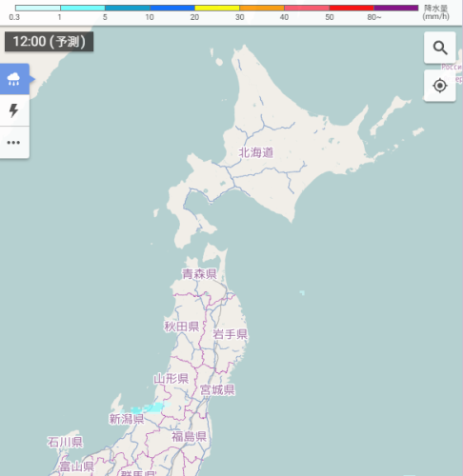463x476 pixels.
Task: Click the yellow 20 mm/h legend segment
Action: pyautogui.click(x=217, y=8)
